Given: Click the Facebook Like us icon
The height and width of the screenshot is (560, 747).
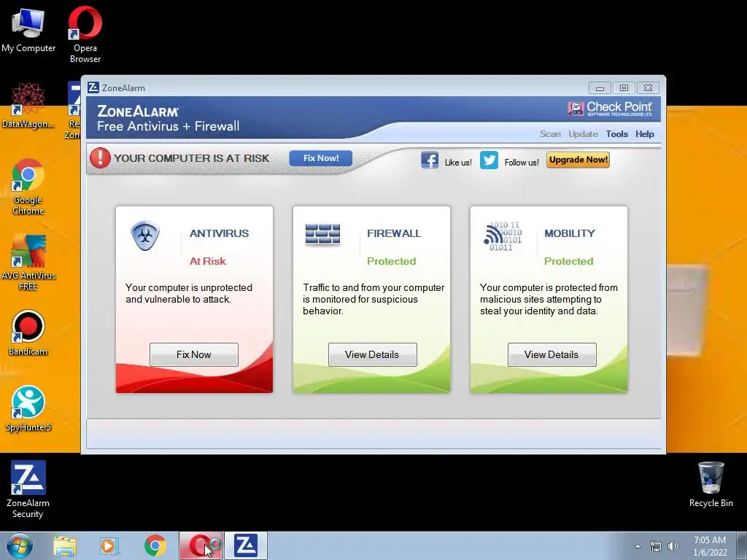Looking at the screenshot, I should pos(429,160).
